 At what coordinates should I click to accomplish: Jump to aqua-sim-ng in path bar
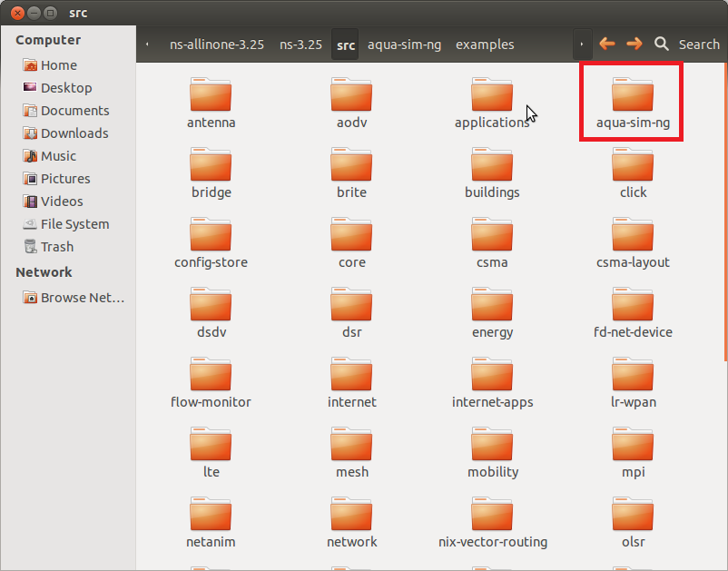404,44
